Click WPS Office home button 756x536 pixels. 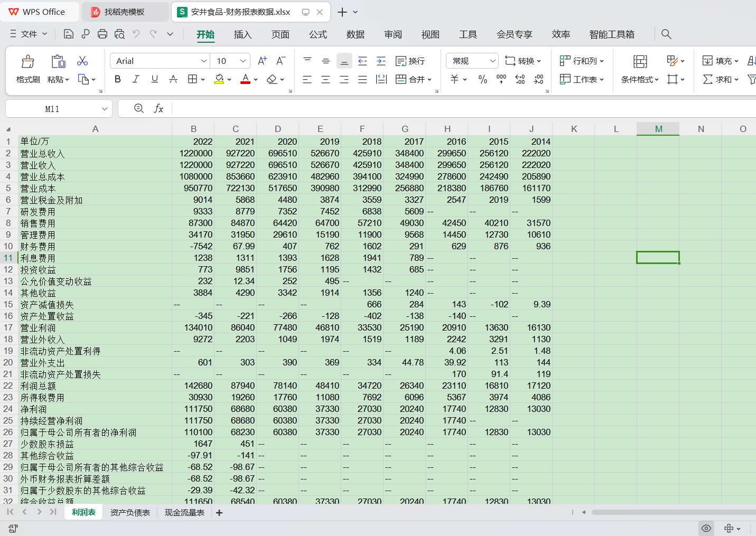point(40,12)
